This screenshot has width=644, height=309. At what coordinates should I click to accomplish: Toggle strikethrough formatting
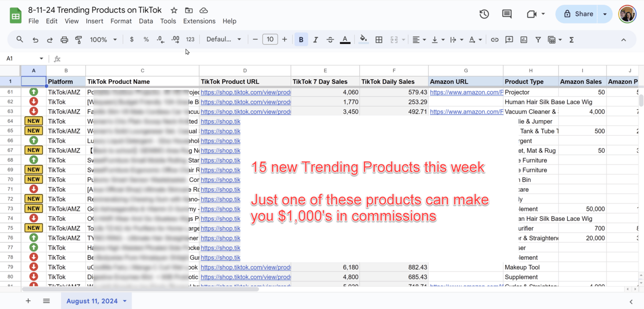pos(330,39)
